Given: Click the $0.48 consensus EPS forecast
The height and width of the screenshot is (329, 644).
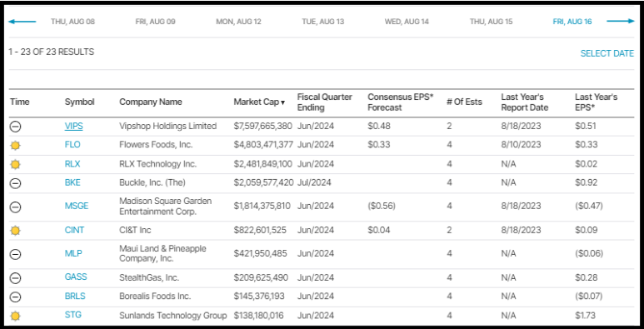Looking at the screenshot, I should (379, 126).
